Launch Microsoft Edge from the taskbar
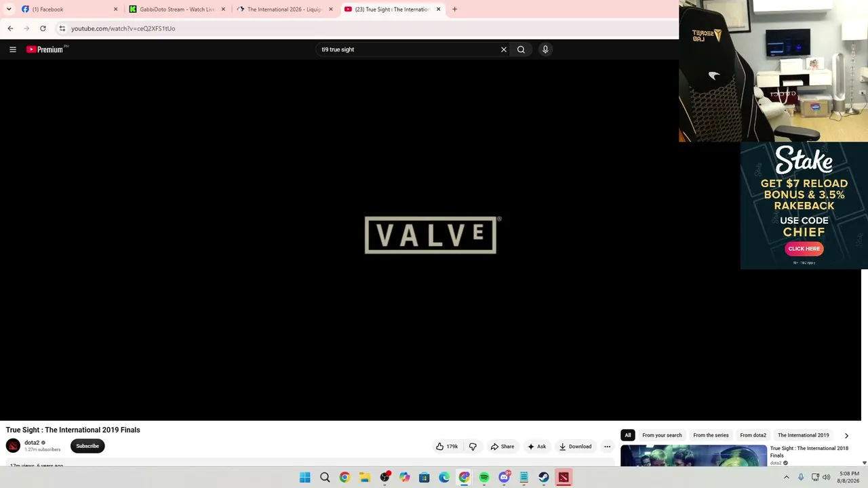The image size is (868, 488). (x=444, y=477)
